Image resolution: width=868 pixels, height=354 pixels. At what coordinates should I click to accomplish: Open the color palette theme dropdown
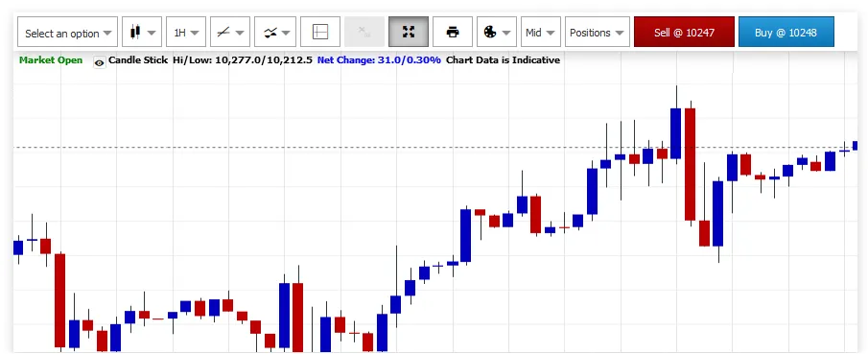[497, 32]
